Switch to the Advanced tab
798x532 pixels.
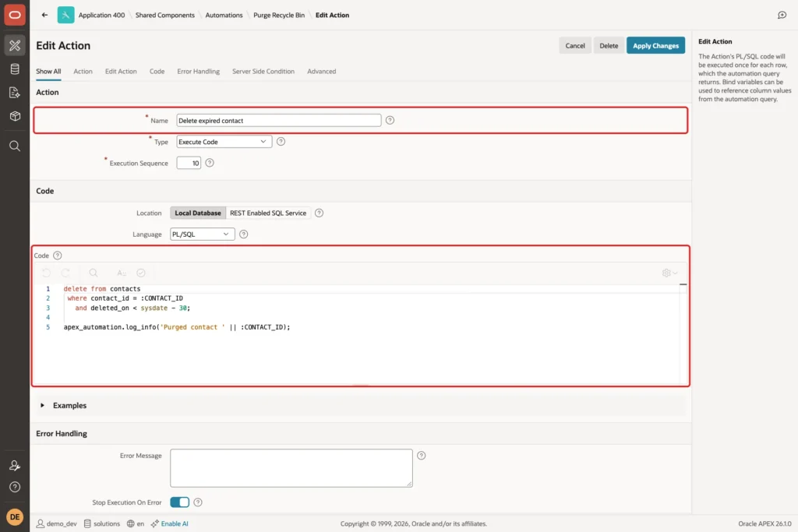[321, 71]
